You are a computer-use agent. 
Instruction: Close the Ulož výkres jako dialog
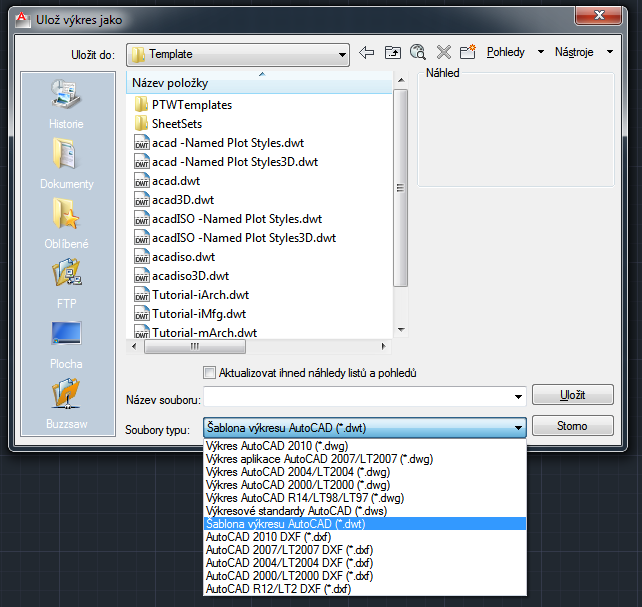[x=599, y=16]
